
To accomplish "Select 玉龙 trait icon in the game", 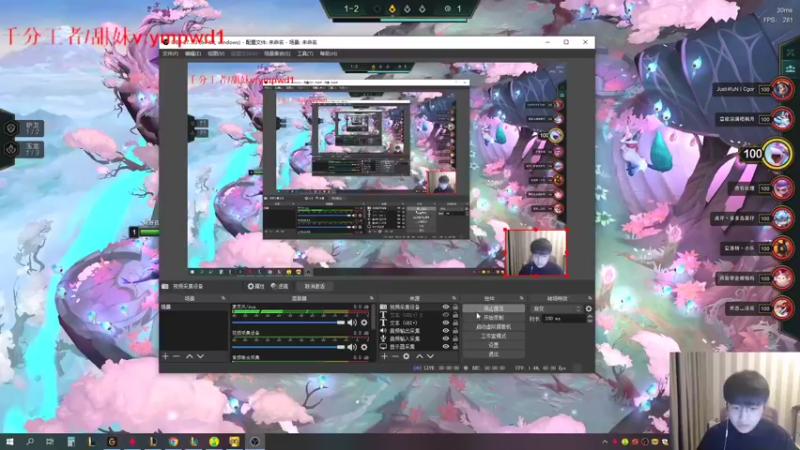I will [11, 149].
